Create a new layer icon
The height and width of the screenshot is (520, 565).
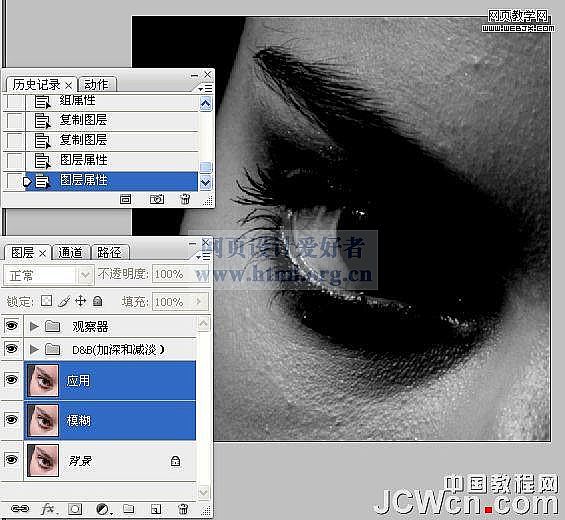click(156, 509)
